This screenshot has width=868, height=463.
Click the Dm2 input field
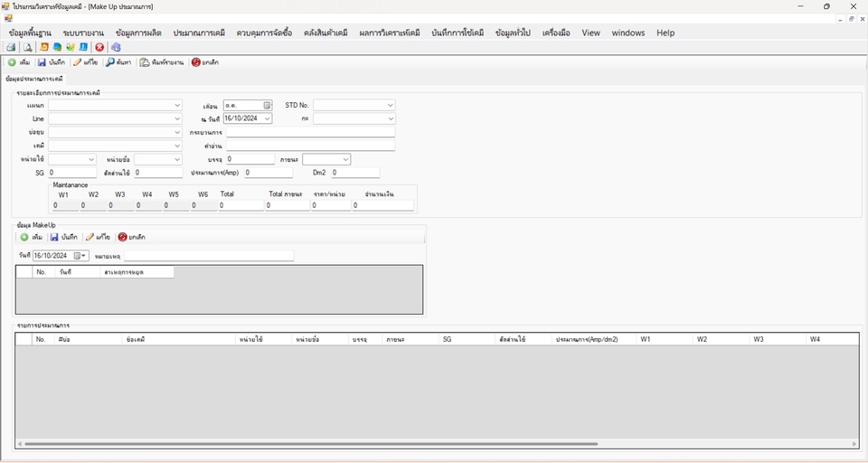[x=355, y=173]
